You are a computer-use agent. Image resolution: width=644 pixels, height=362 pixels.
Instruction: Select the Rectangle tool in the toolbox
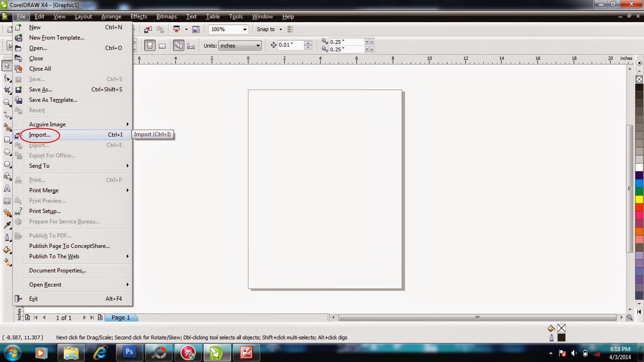(7, 140)
